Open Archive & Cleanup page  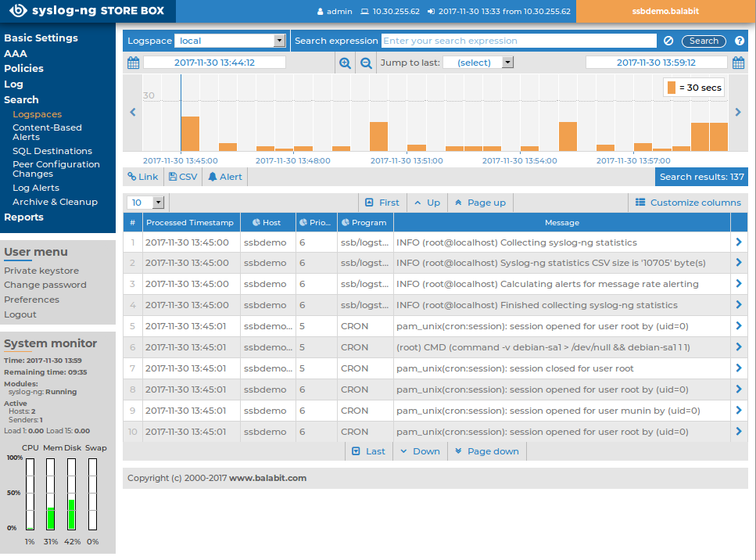(x=55, y=202)
